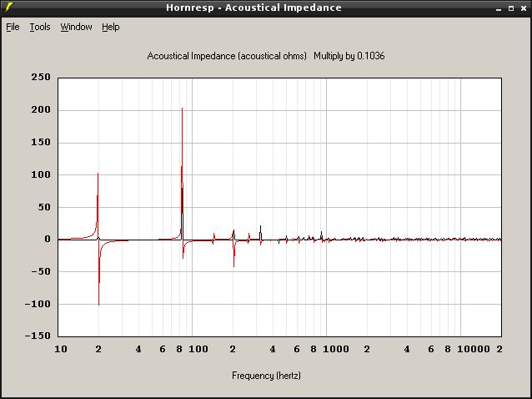Click the -100 y-axis value

click(38, 304)
